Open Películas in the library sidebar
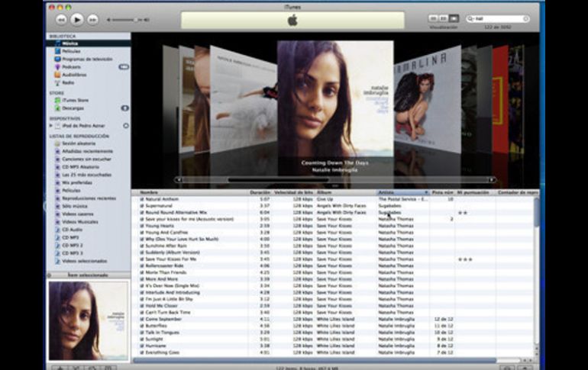Image resolution: width=588 pixels, height=370 pixels. pos(71,51)
